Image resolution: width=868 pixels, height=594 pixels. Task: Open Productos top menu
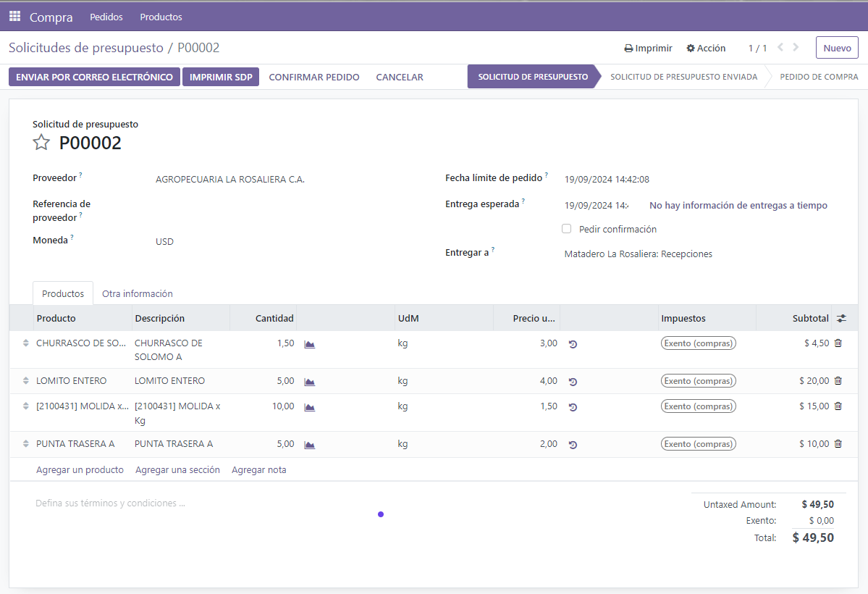pos(161,17)
